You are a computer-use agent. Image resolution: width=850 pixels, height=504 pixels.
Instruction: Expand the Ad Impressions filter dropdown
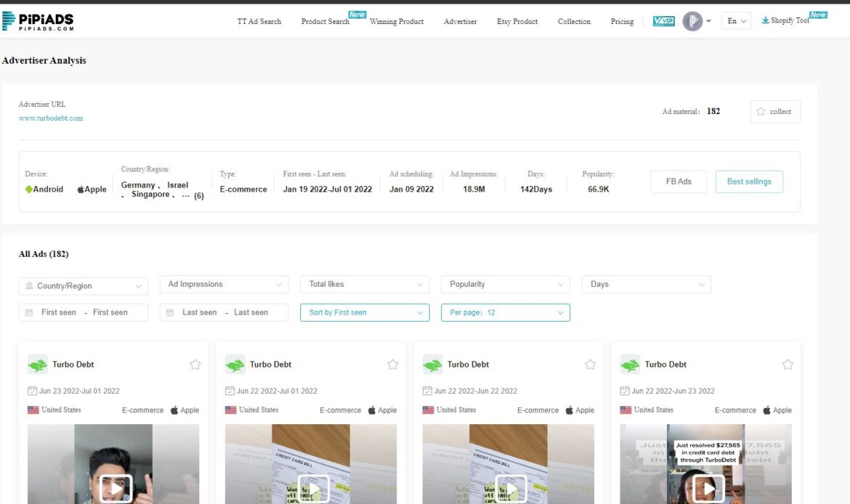[224, 285]
